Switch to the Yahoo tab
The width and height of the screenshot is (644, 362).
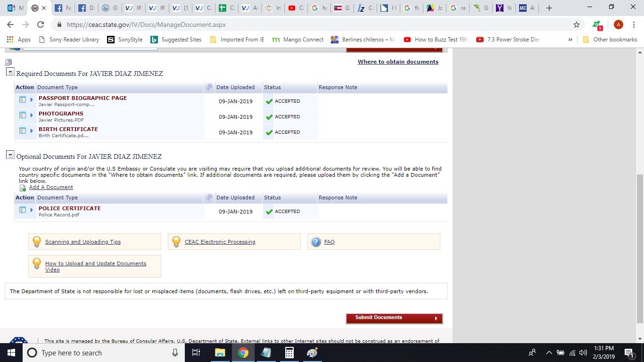(x=504, y=8)
